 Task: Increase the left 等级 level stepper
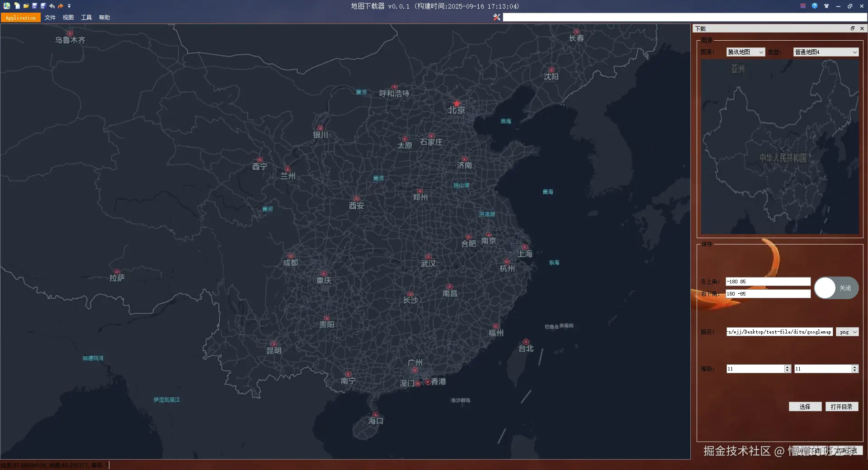[x=787, y=367]
